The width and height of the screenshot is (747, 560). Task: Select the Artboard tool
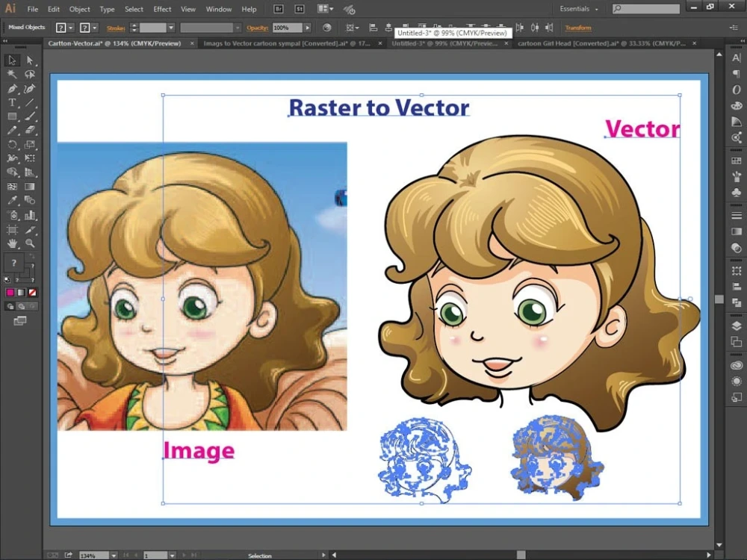(13, 230)
